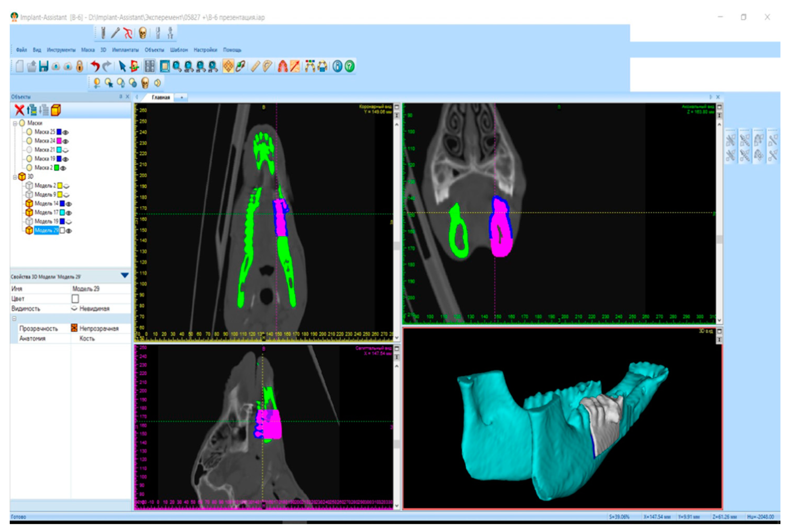Click the Главная tab
This screenshot has width=788, height=532.
[x=160, y=98]
